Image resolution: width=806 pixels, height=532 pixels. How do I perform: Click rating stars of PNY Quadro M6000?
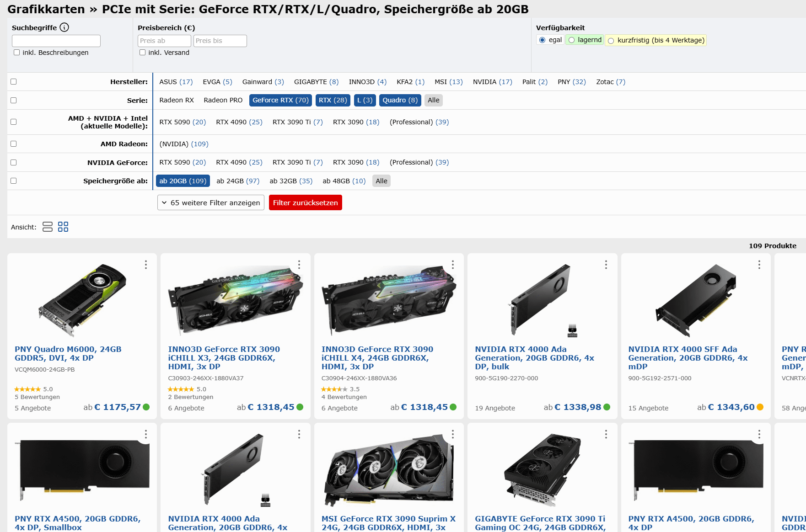[x=27, y=389]
